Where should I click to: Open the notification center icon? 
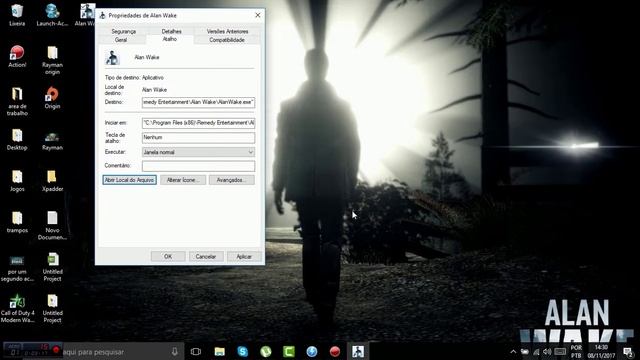point(628,351)
